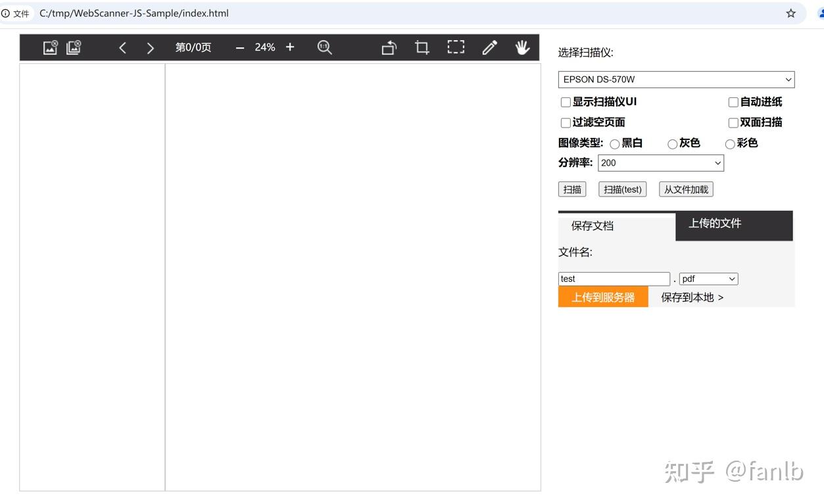Switch to 上传的文件 tab
This screenshot has width=824, height=504.
734,226
